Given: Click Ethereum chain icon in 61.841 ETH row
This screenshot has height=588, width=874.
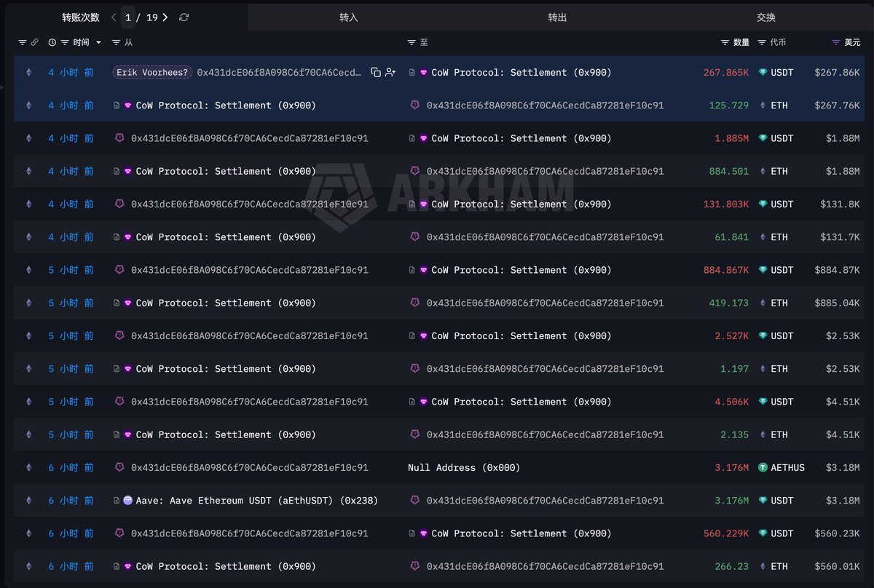Looking at the screenshot, I should 29,237.
